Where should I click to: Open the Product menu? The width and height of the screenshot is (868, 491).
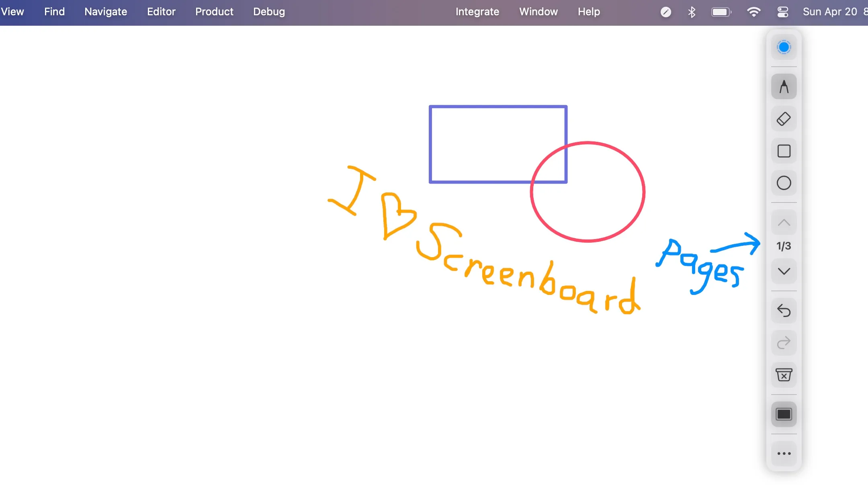(214, 12)
